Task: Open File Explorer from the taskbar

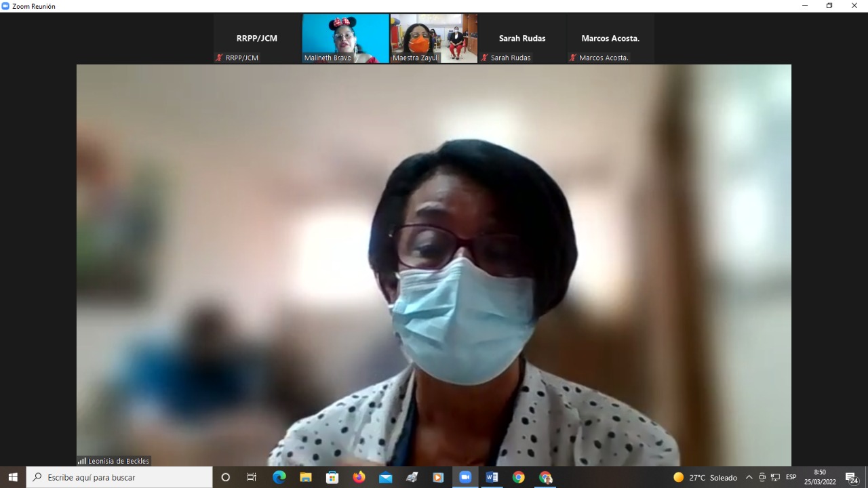Action: click(306, 477)
